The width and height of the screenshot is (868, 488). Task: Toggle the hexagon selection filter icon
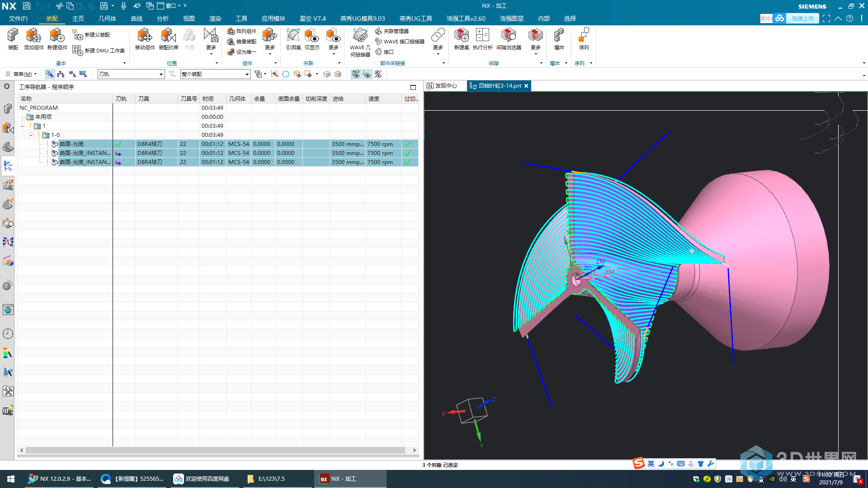286,74
